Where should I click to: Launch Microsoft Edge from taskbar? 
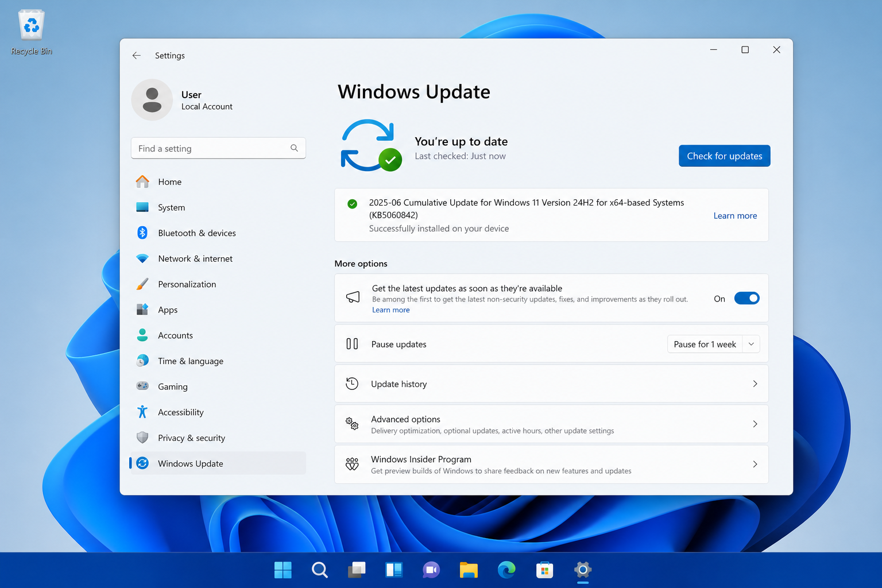click(x=506, y=570)
